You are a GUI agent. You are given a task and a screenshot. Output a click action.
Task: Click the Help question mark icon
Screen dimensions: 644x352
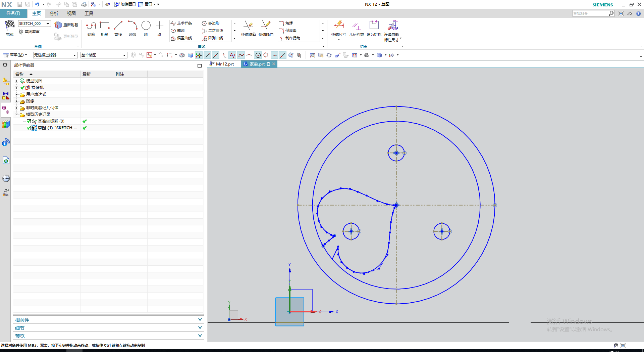coord(639,13)
